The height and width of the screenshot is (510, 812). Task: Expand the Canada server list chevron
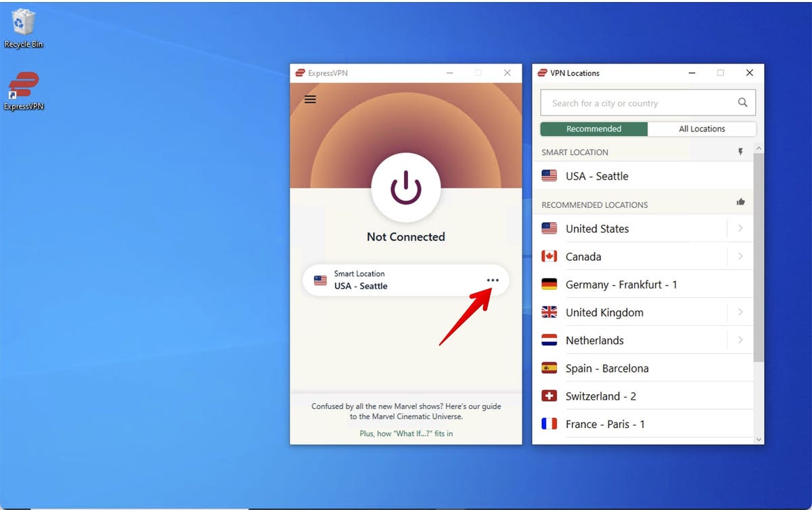tap(740, 257)
